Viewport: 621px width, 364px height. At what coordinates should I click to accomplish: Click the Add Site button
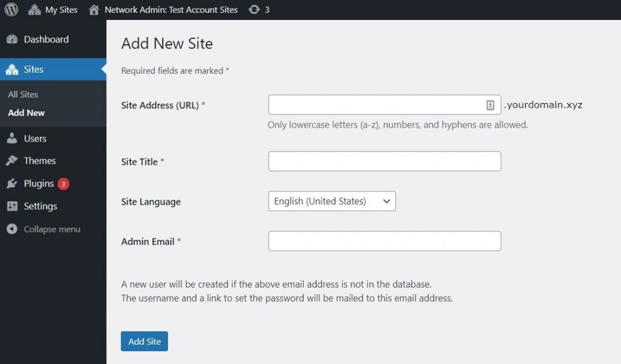(144, 341)
